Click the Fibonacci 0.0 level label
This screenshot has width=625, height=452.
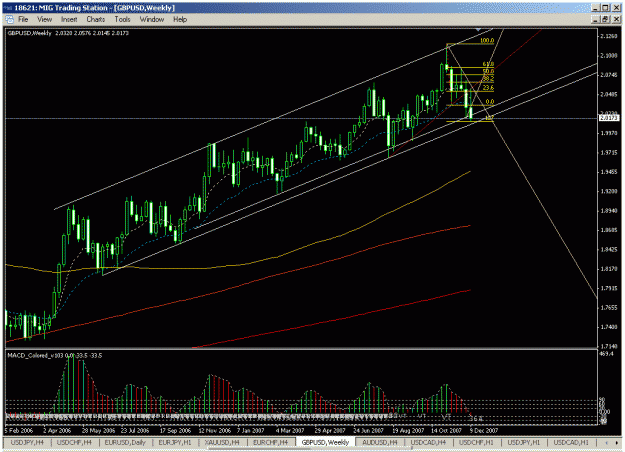[x=490, y=102]
